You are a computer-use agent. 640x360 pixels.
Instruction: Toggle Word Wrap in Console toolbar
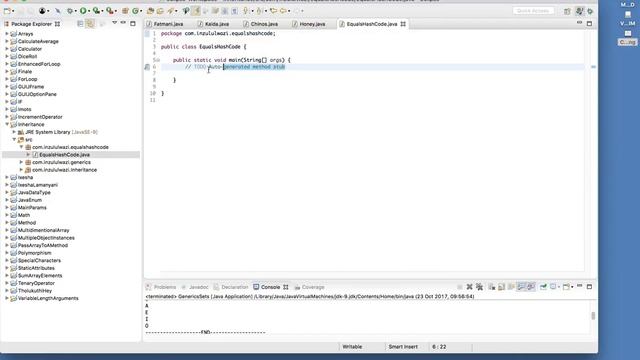click(511, 287)
